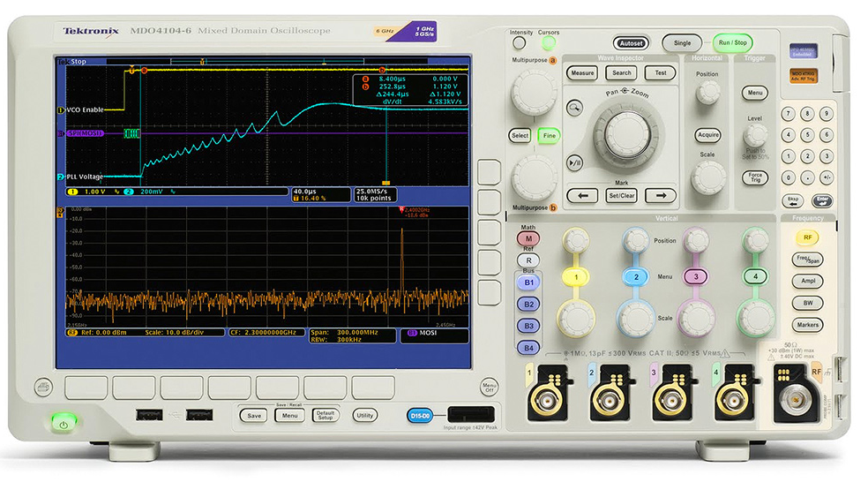Toggle the green Run / Stop button
Viewport: 868px width, 482px height.
pos(732,42)
